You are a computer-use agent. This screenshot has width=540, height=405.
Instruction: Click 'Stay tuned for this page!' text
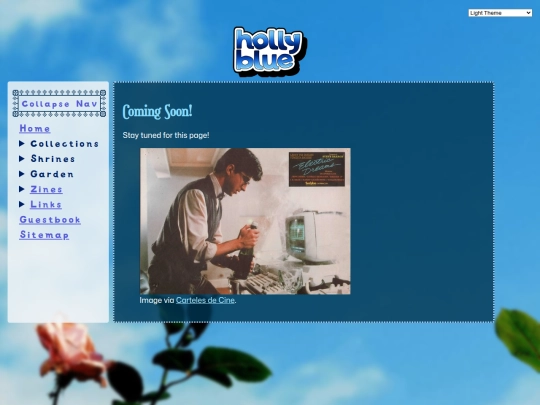tap(166, 135)
